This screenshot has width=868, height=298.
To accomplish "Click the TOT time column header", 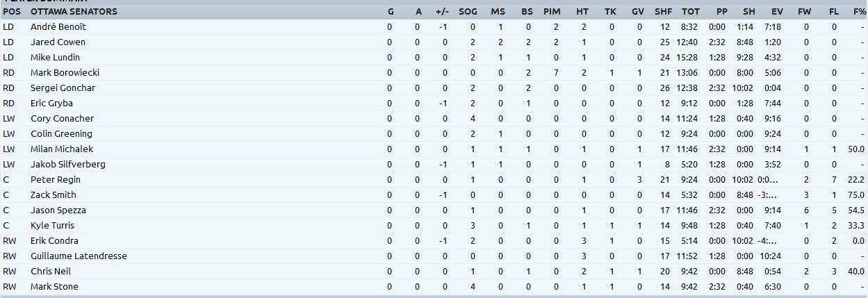I will coord(690,11).
